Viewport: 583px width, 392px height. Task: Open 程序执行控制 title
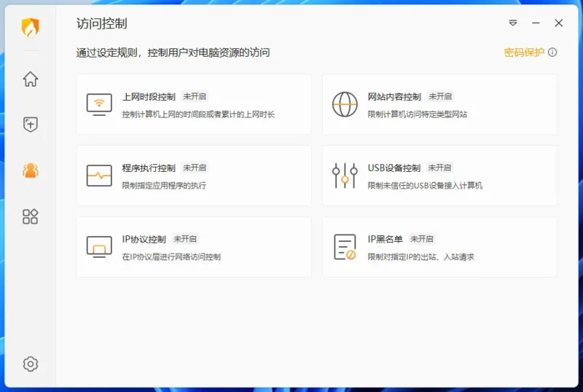point(149,168)
